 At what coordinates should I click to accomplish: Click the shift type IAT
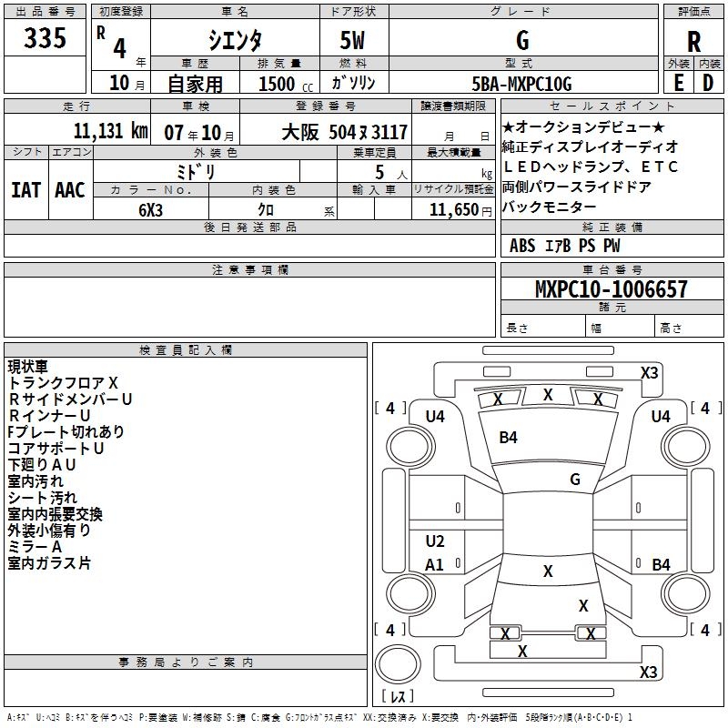pyautogui.click(x=26, y=190)
